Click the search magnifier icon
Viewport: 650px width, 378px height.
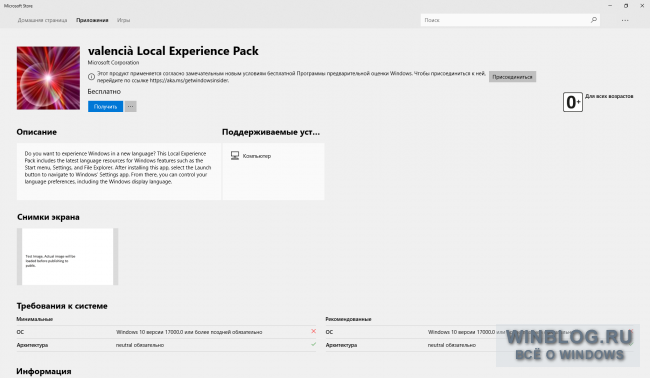point(594,20)
